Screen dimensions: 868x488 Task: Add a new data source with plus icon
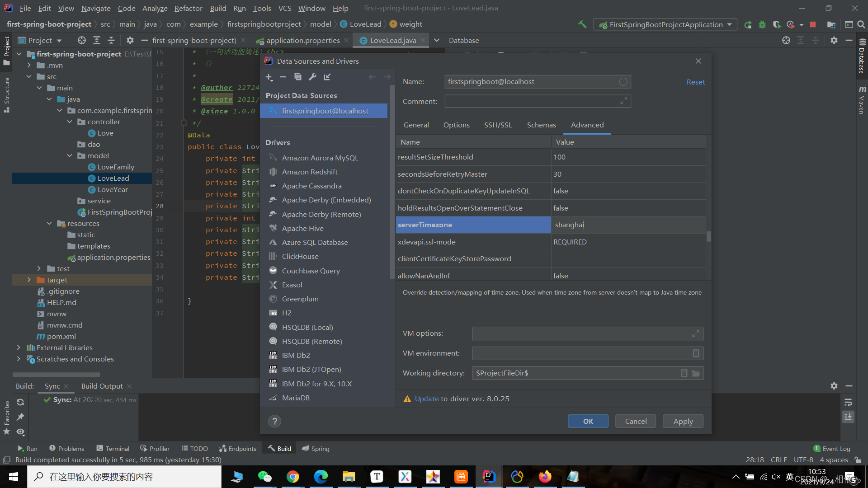[x=269, y=77]
